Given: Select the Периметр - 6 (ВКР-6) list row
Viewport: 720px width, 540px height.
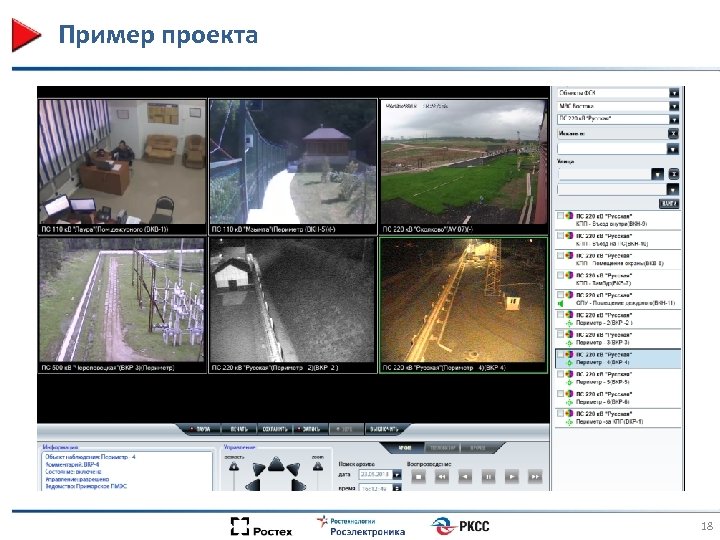Looking at the screenshot, I should click(618, 398).
